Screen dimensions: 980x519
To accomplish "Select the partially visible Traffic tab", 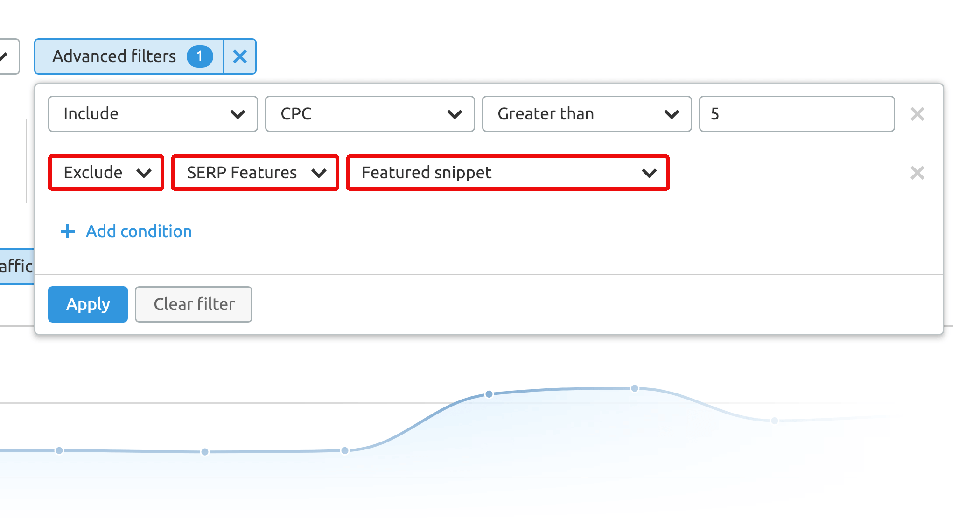I will 16,266.
